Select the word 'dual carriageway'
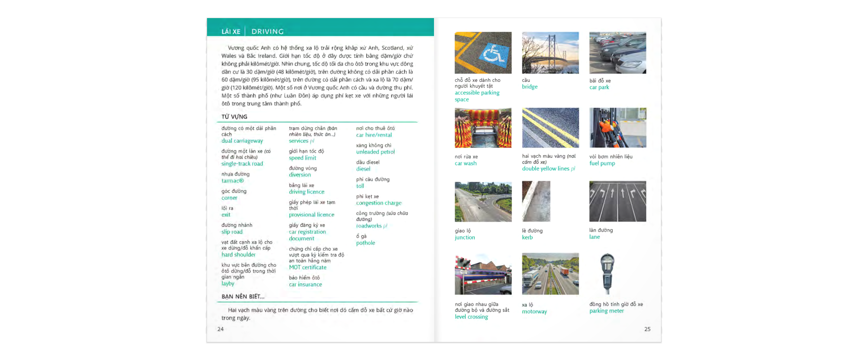Viewport: 868px width, 360px height. click(242, 141)
